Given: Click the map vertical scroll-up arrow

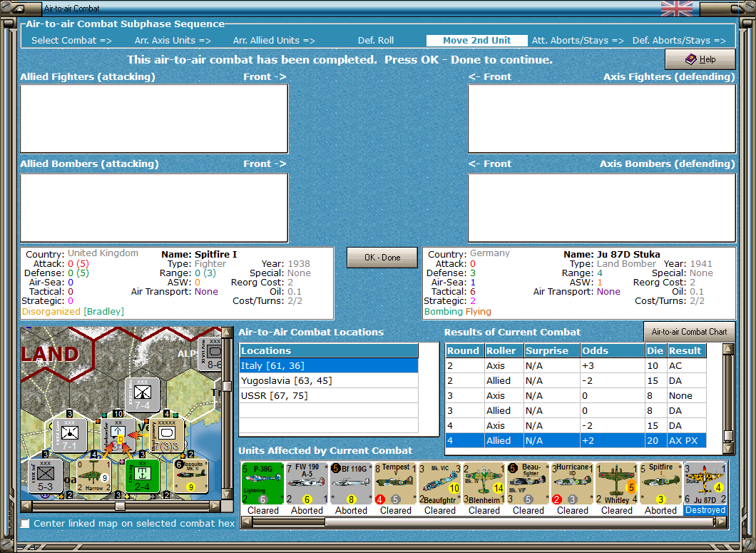Looking at the screenshot, I should pyautogui.click(x=227, y=333).
